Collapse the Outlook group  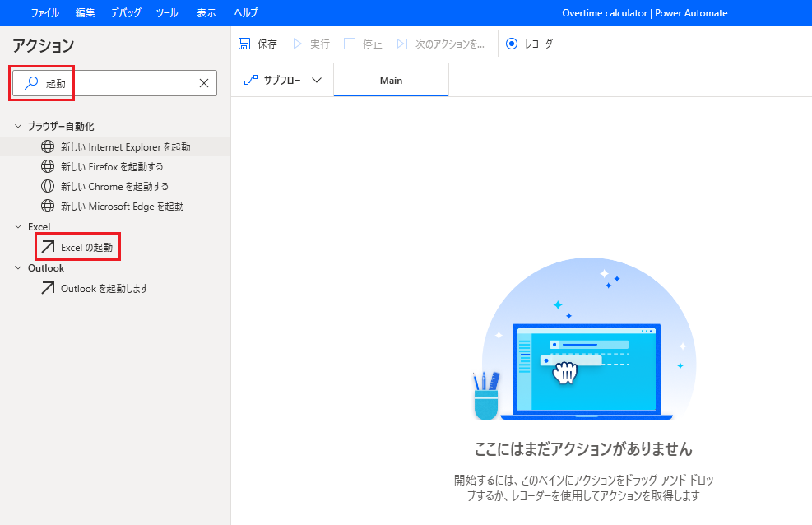16,267
